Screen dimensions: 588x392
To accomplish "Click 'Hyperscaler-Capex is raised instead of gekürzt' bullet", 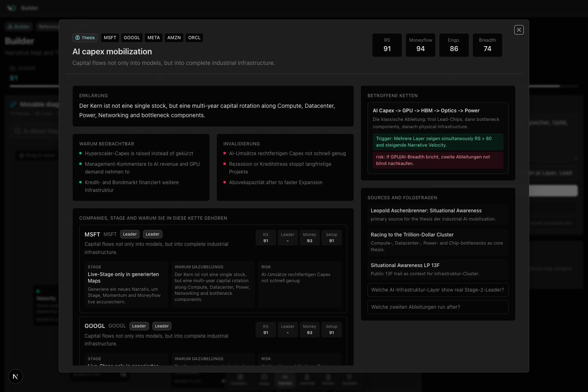I will click(139, 154).
